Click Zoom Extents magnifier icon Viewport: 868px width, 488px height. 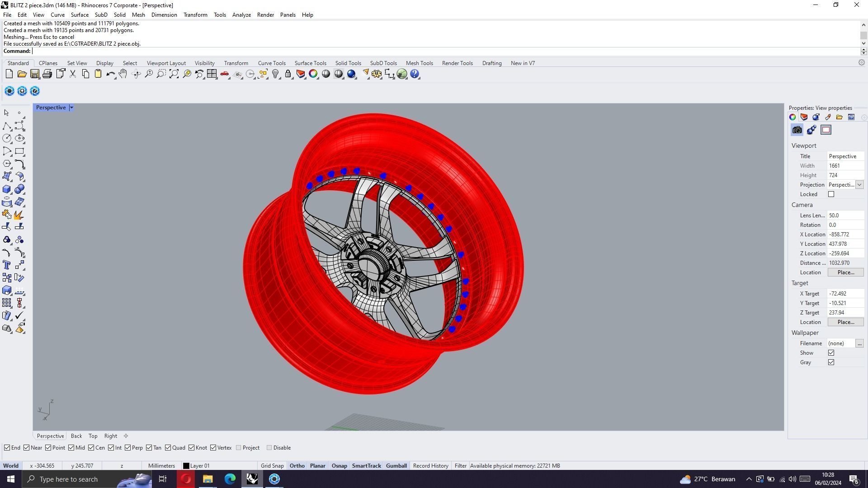(x=174, y=74)
